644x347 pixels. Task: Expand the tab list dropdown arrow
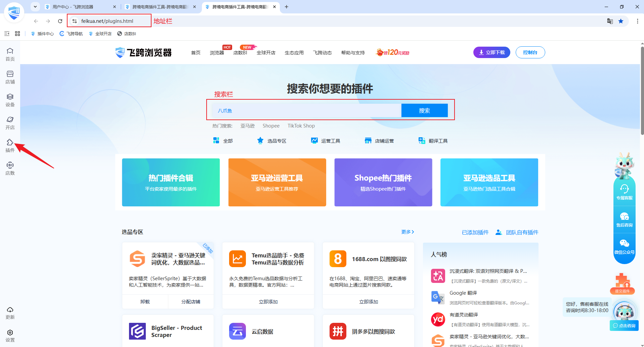35,7
